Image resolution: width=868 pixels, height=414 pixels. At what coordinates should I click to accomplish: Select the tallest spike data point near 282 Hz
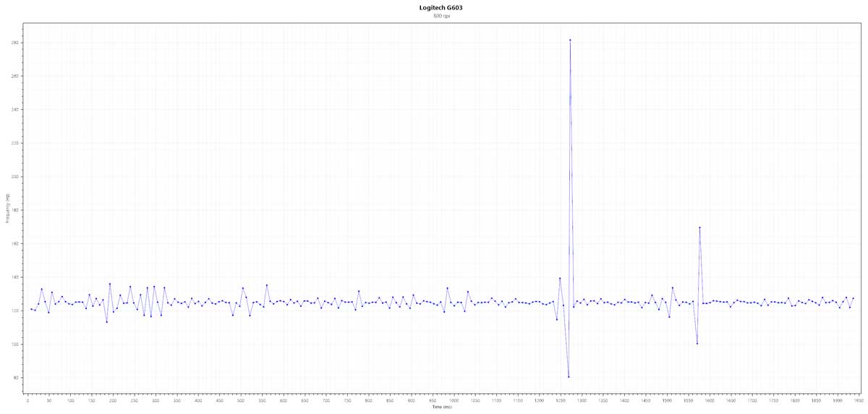point(570,40)
